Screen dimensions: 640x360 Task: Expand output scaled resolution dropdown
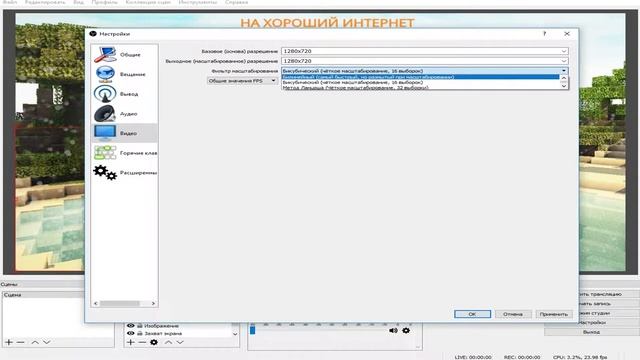pos(564,61)
